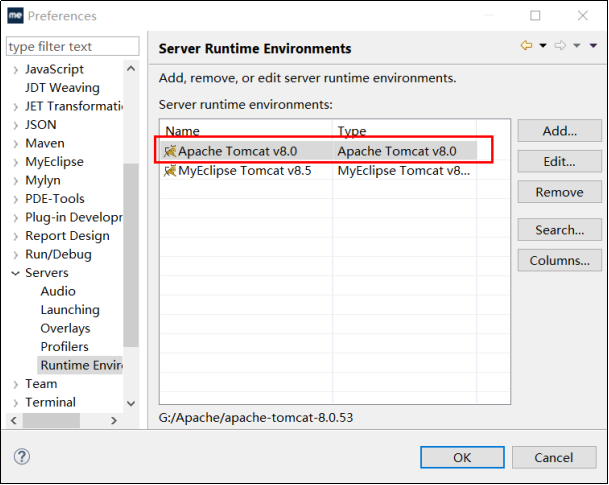
Task: Click the Apache Tomcat v8.0 server icon
Action: point(170,151)
